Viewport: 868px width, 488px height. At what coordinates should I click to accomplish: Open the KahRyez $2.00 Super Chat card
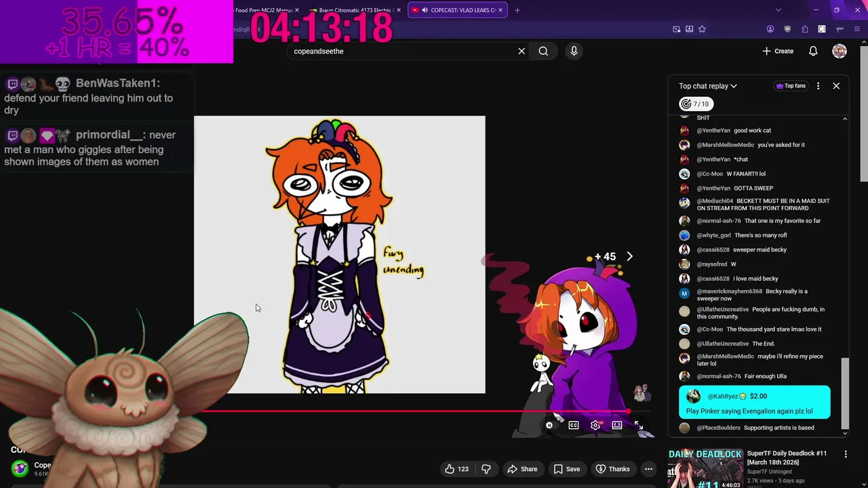pyautogui.click(x=754, y=403)
